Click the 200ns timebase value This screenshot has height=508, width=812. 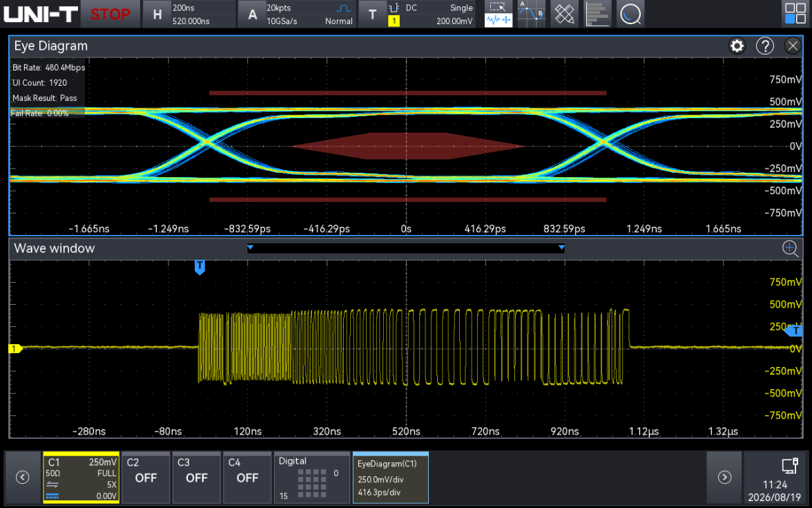click(184, 8)
